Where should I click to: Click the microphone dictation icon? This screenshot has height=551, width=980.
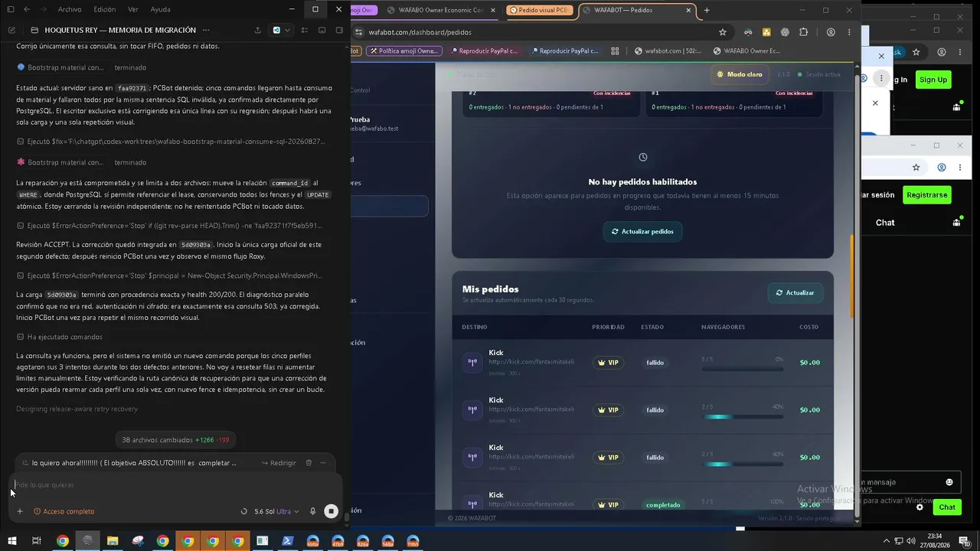coord(312,511)
